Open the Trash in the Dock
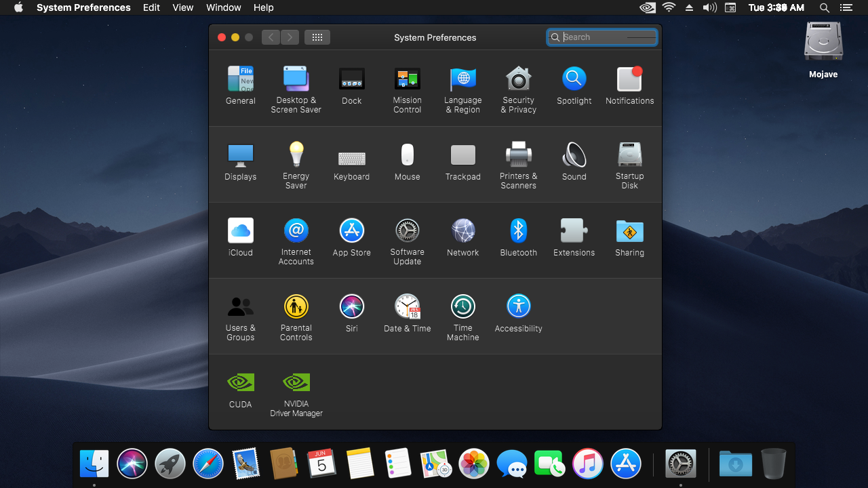 [x=774, y=464]
